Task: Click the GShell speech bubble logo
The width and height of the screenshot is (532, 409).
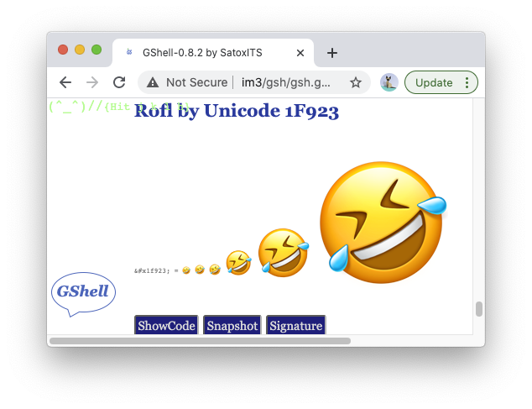Action: point(82,292)
